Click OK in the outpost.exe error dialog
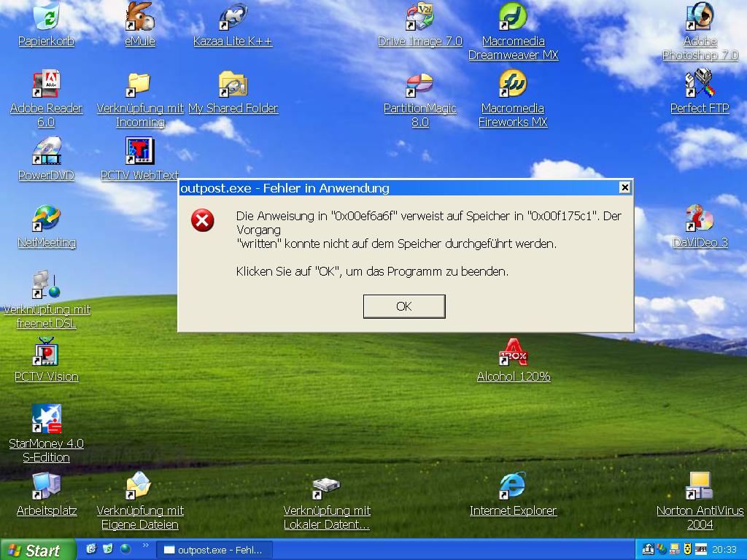This screenshot has width=747, height=560. [404, 306]
